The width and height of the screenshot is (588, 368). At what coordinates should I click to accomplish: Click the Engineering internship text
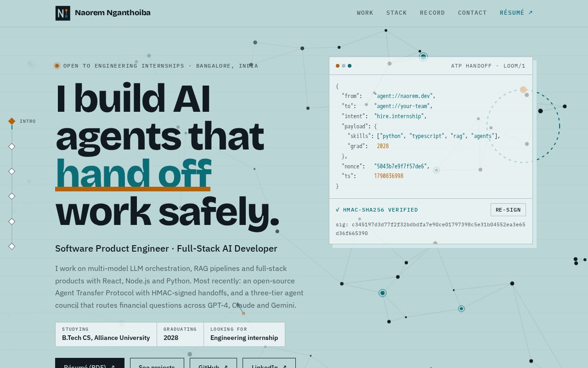[244, 338]
